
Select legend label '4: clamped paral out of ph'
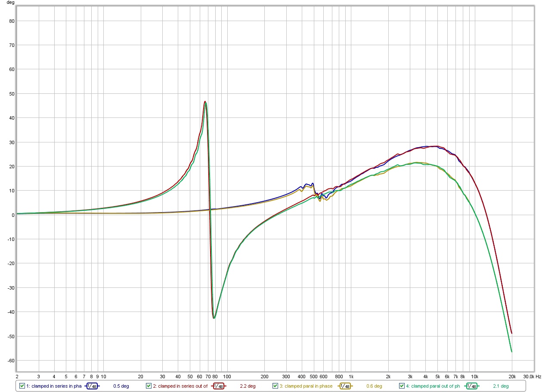[433, 386]
